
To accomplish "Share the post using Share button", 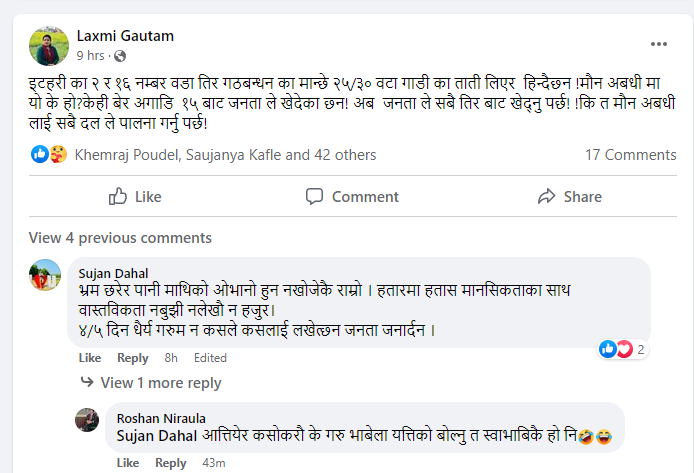I will coord(569,197).
